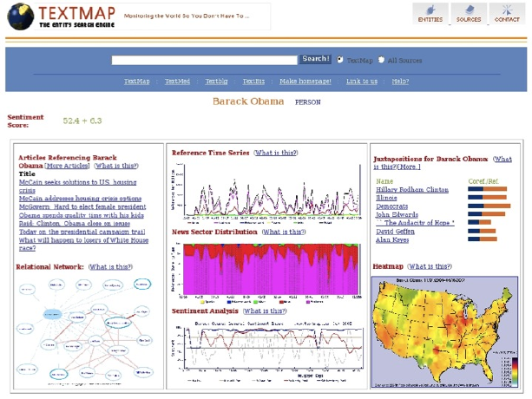
Task: Click What is this? for Juxtapositions
Action: pos(443,163)
